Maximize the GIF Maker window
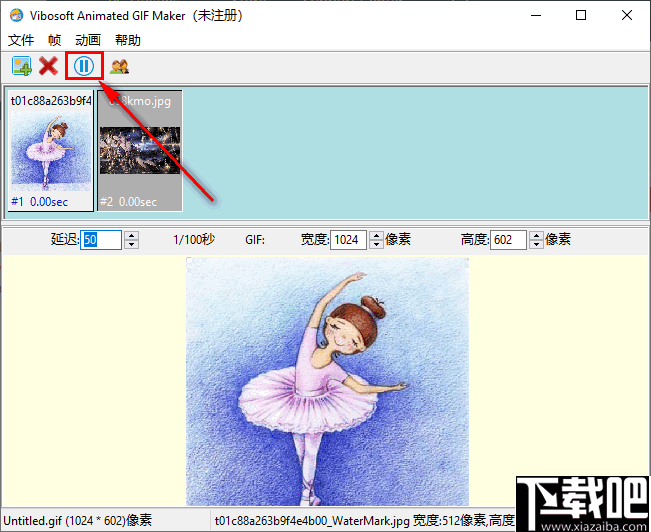Image resolution: width=651 pixels, height=532 pixels. click(581, 15)
